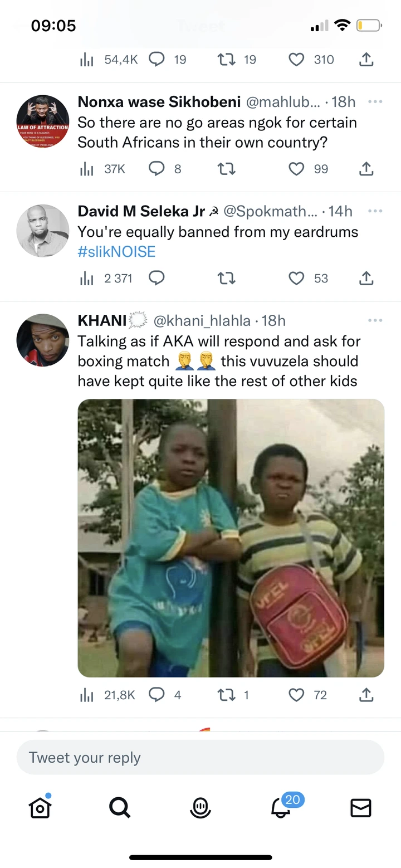Open more options for Nonxa's tweet
401x868 pixels.
click(x=375, y=102)
